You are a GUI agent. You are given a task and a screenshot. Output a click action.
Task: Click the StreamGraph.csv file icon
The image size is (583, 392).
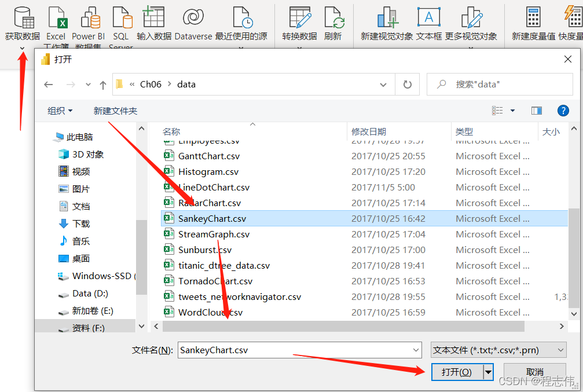tap(169, 233)
